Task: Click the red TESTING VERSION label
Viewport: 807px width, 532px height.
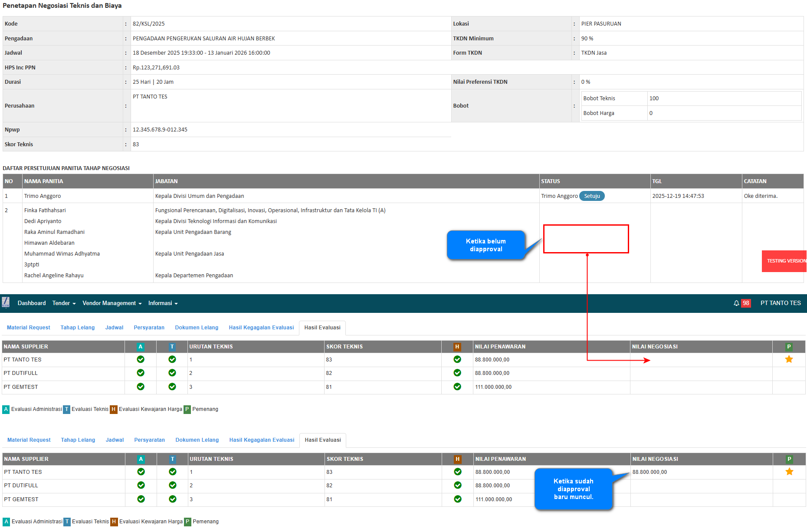Action: [784, 261]
